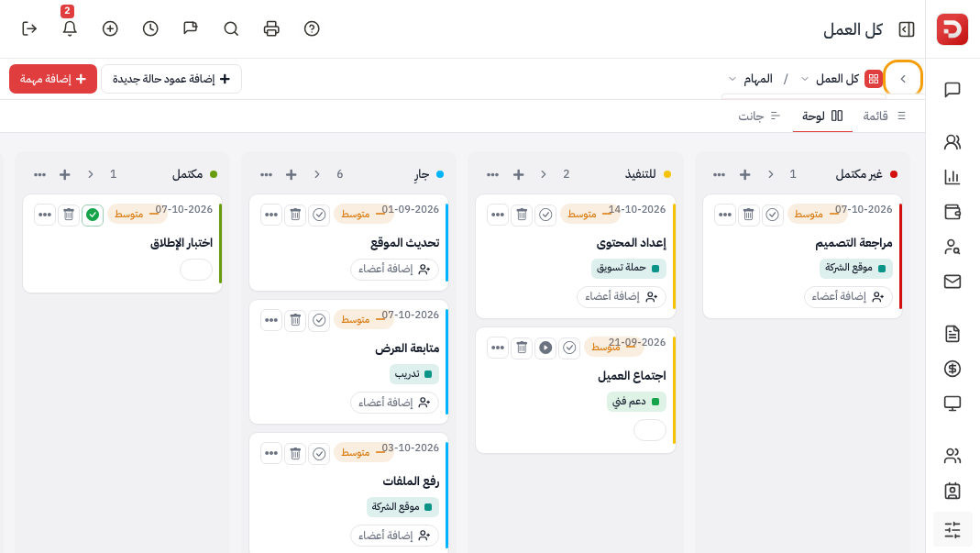
Task: Open the reports bar chart sidebar icon
Action: coord(952,177)
